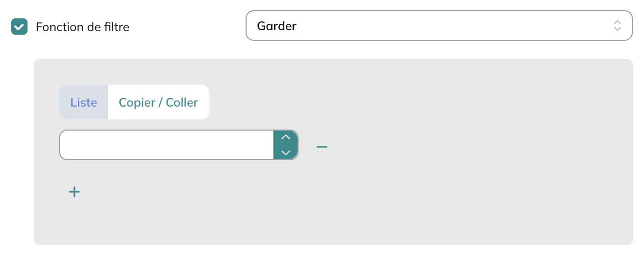Open the Garder dropdown
Screen dimensions: 644x253
click(439, 26)
